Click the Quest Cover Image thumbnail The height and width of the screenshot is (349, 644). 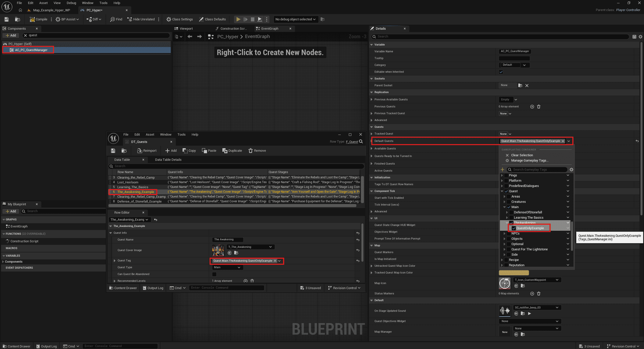(218, 250)
